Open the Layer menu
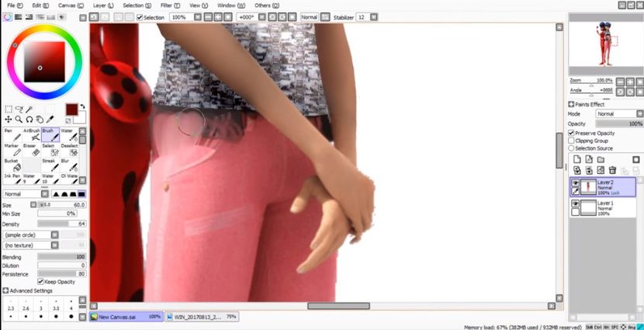Image resolution: width=644 pixels, height=330 pixels. [103, 5]
